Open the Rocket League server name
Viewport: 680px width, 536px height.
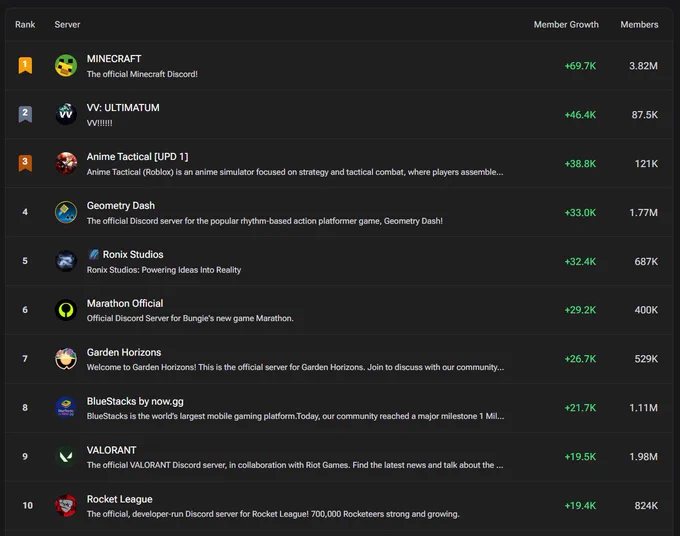pyautogui.click(x=119, y=499)
